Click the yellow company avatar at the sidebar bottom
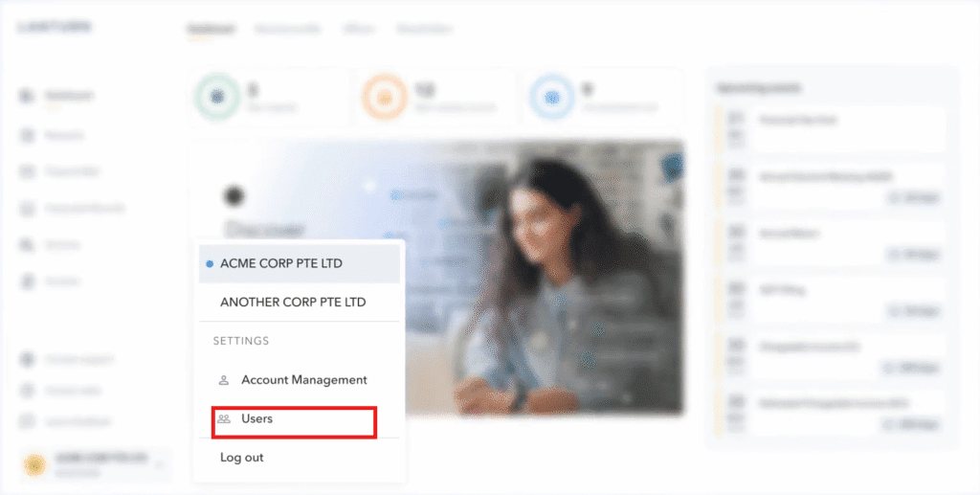 [x=36, y=465]
